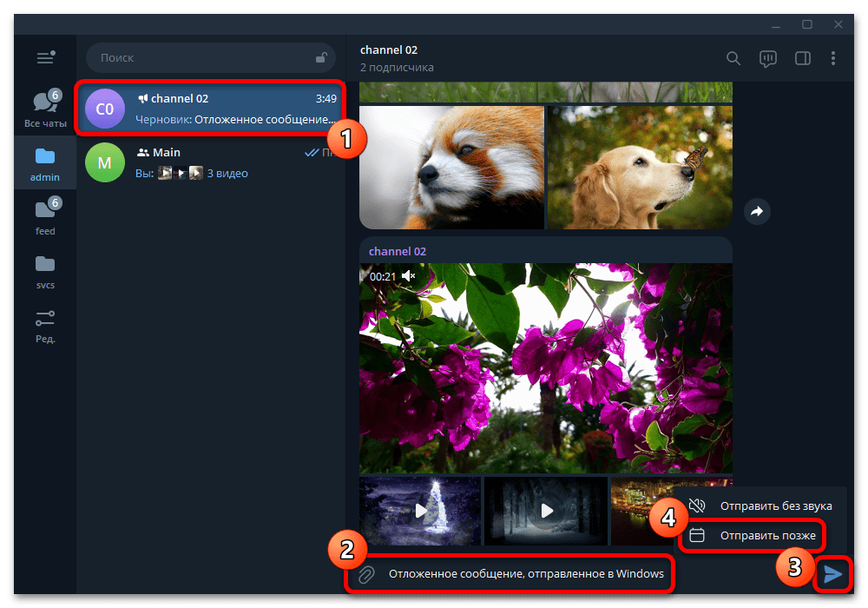Open the three-dot channel options menu
The image size is (868, 608).
833,58
